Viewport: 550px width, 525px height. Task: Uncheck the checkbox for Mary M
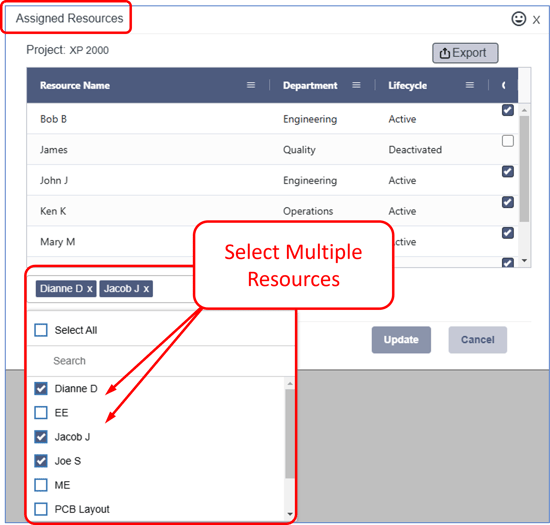click(508, 233)
